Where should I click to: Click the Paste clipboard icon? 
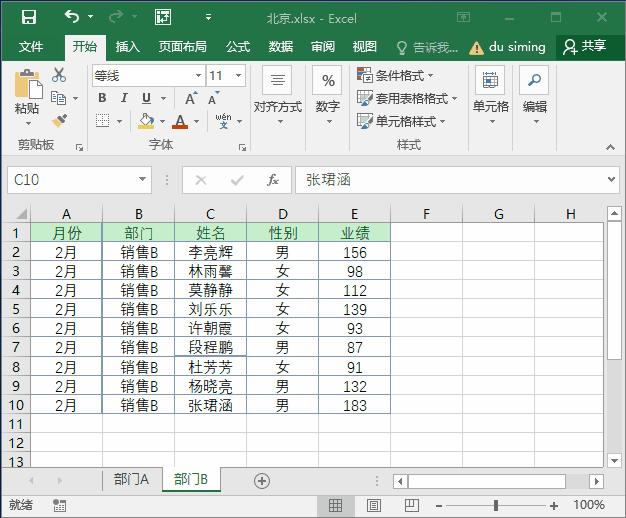pos(28,84)
